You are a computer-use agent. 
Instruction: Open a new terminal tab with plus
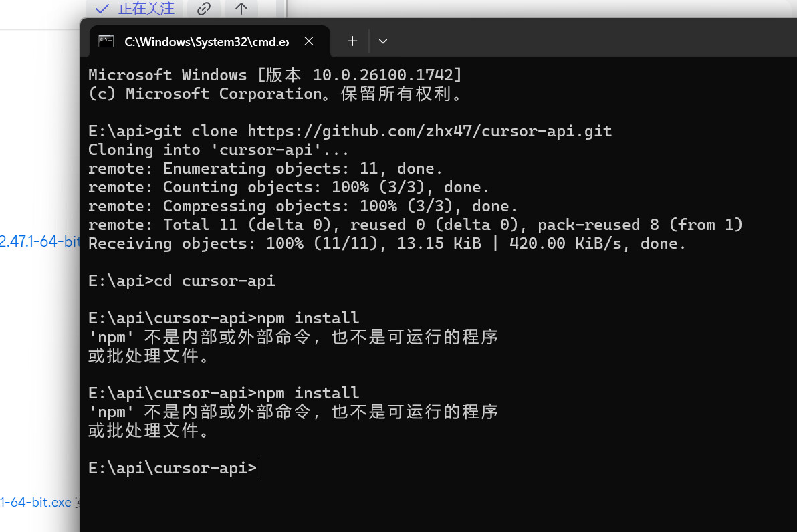coord(352,41)
